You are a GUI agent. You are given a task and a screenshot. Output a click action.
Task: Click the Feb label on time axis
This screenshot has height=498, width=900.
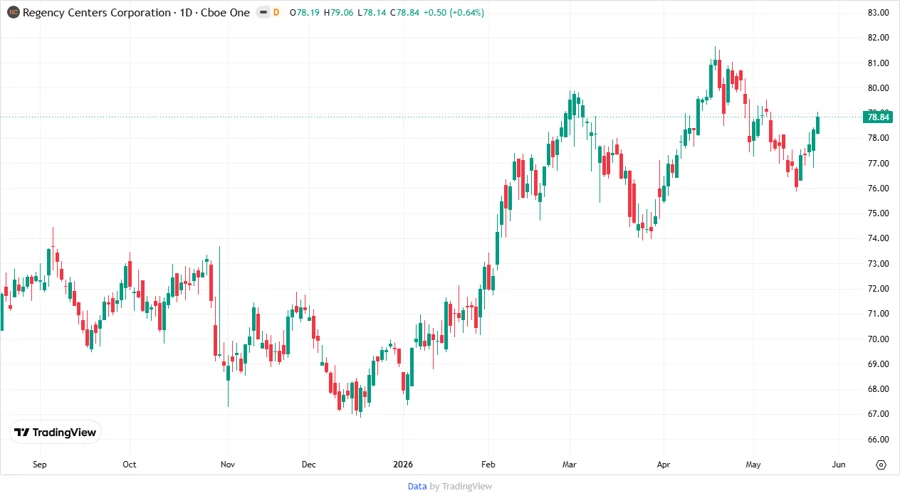[488, 465]
